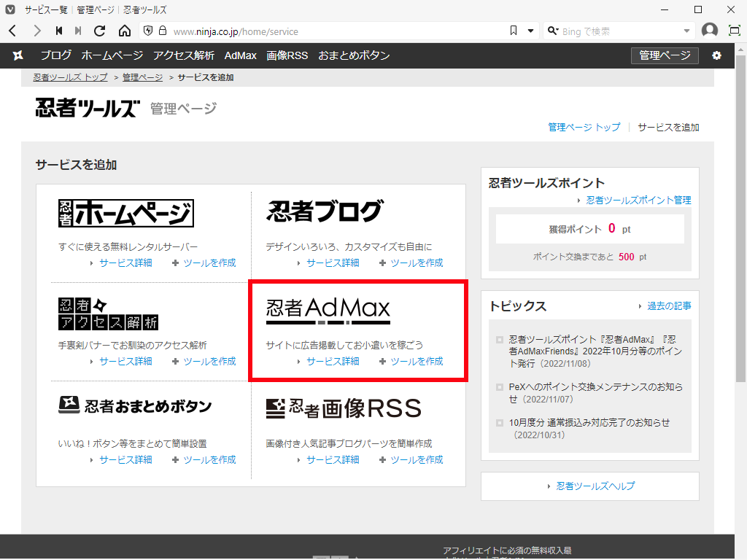Open the 忍者ツールズヘルプ link
747x560 pixels.
(595, 486)
